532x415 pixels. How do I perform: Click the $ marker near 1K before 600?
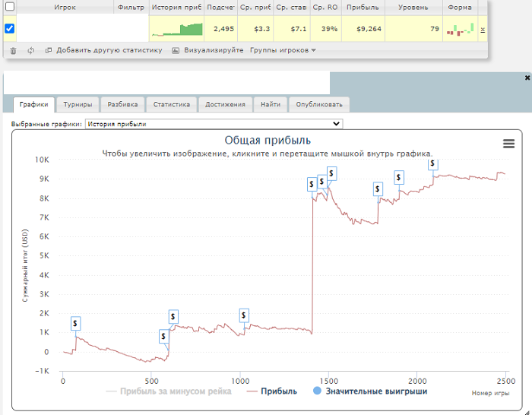tap(163, 336)
